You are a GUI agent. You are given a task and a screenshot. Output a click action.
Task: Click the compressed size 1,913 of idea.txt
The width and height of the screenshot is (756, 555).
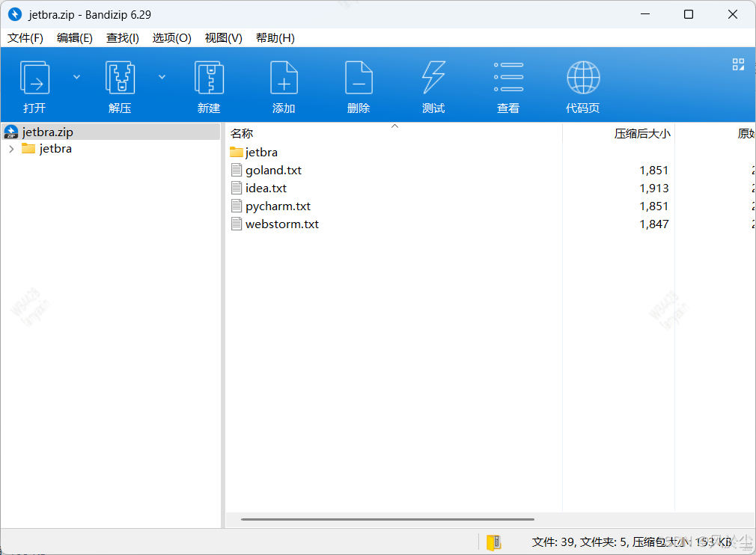pos(653,188)
